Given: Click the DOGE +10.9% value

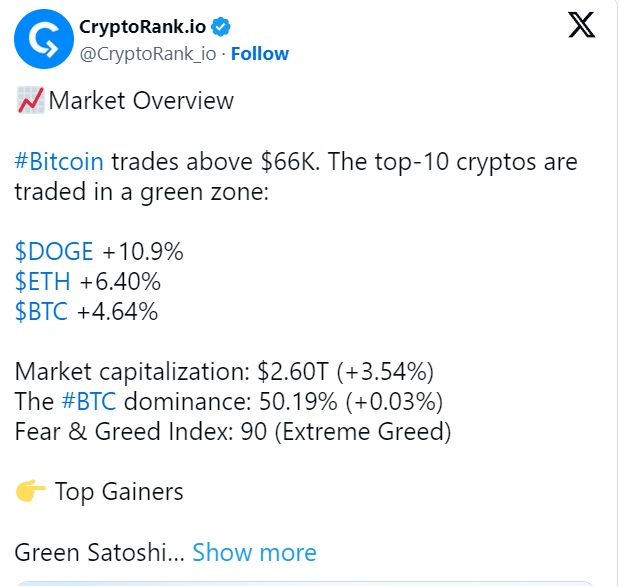Looking at the screenshot, I should point(143,251).
